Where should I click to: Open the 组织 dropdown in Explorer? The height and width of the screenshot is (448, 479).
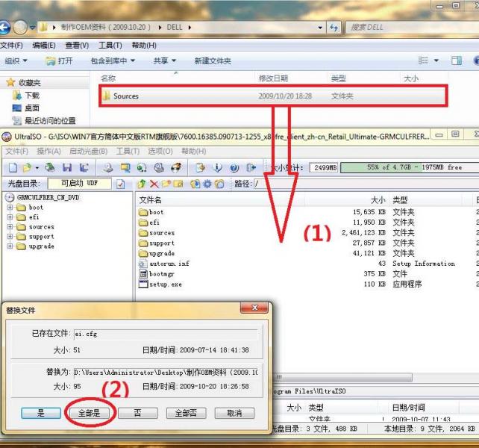tap(16, 61)
